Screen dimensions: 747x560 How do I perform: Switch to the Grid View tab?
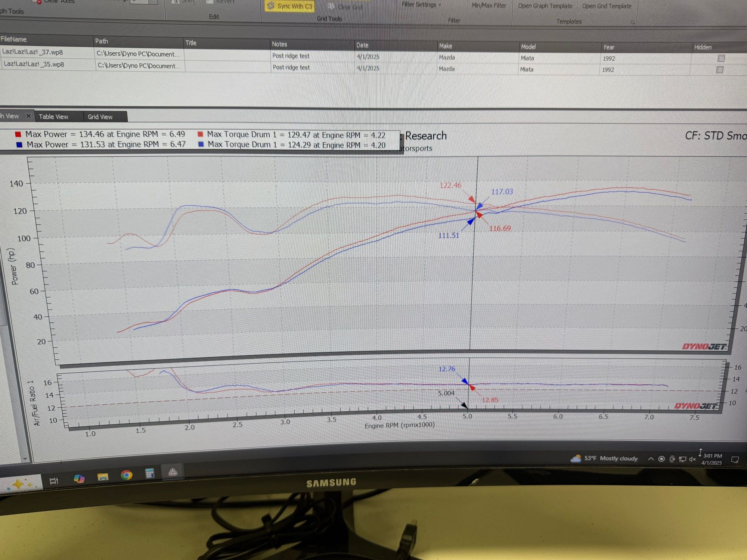click(100, 117)
